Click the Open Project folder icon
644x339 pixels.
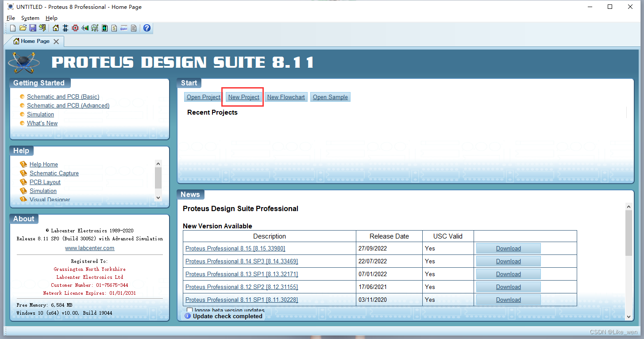[x=23, y=28]
